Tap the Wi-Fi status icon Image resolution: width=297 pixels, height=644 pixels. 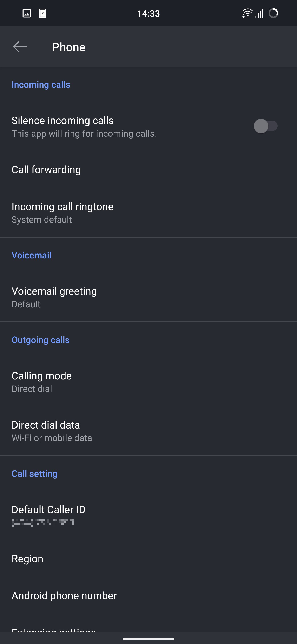tap(247, 13)
